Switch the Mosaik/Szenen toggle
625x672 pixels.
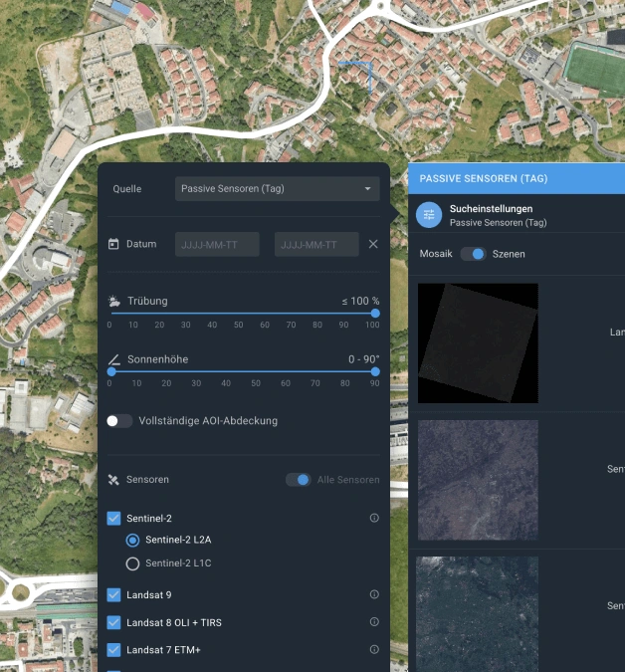(473, 254)
